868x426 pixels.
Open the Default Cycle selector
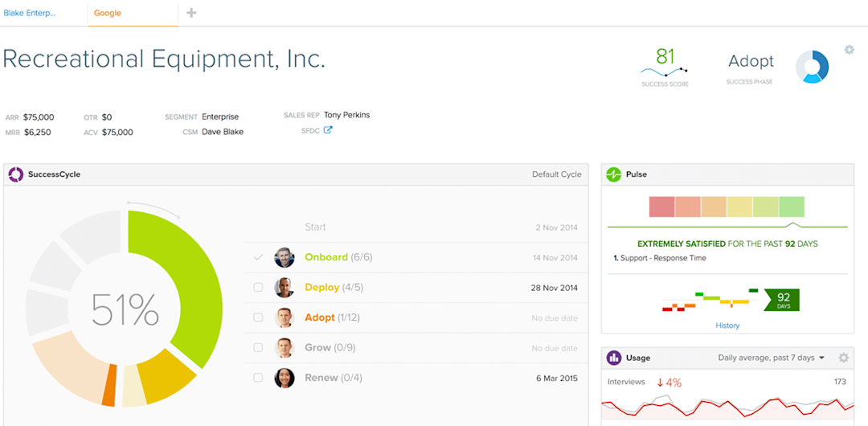556,174
